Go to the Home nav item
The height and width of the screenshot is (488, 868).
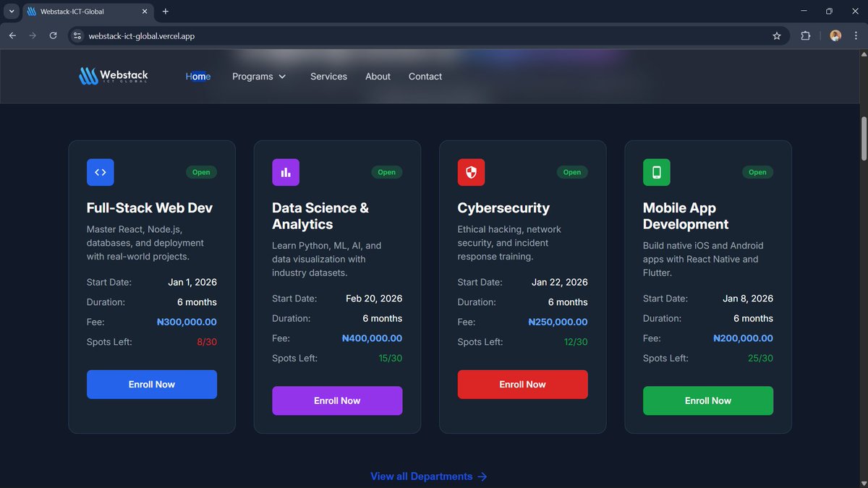pos(198,76)
